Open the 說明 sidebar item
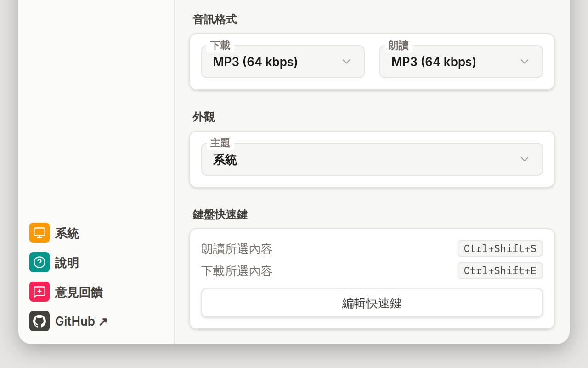The height and width of the screenshot is (368, 588). [67, 263]
